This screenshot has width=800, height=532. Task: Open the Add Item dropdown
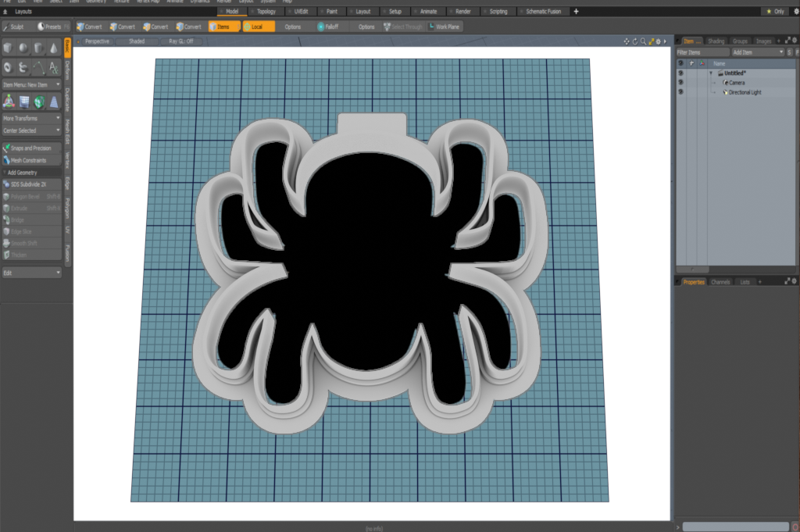click(757, 52)
